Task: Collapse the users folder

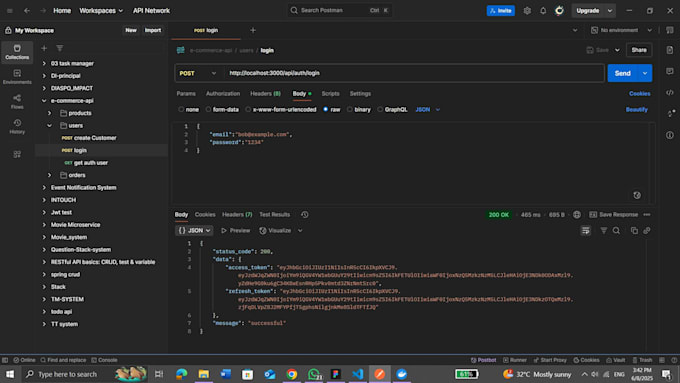Action: (x=49, y=126)
